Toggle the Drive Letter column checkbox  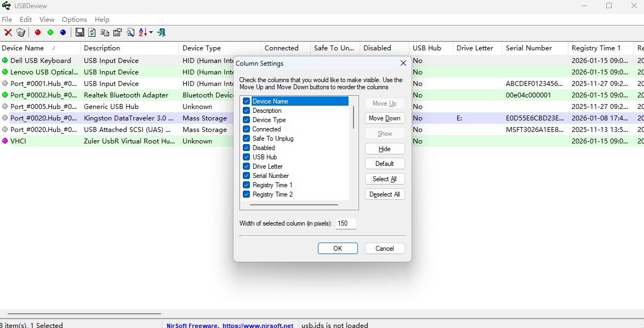point(247,166)
